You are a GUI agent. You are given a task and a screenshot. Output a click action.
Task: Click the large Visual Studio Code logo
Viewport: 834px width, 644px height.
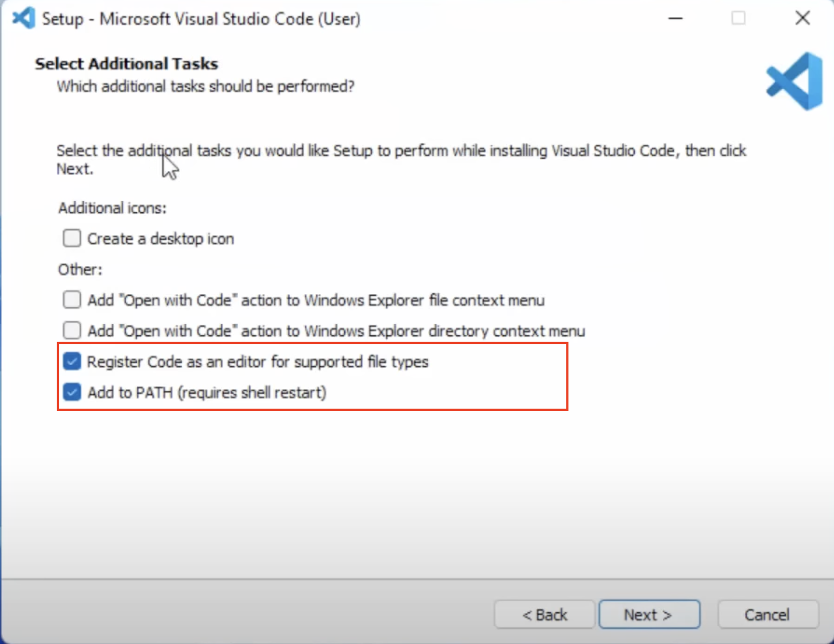pos(795,81)
